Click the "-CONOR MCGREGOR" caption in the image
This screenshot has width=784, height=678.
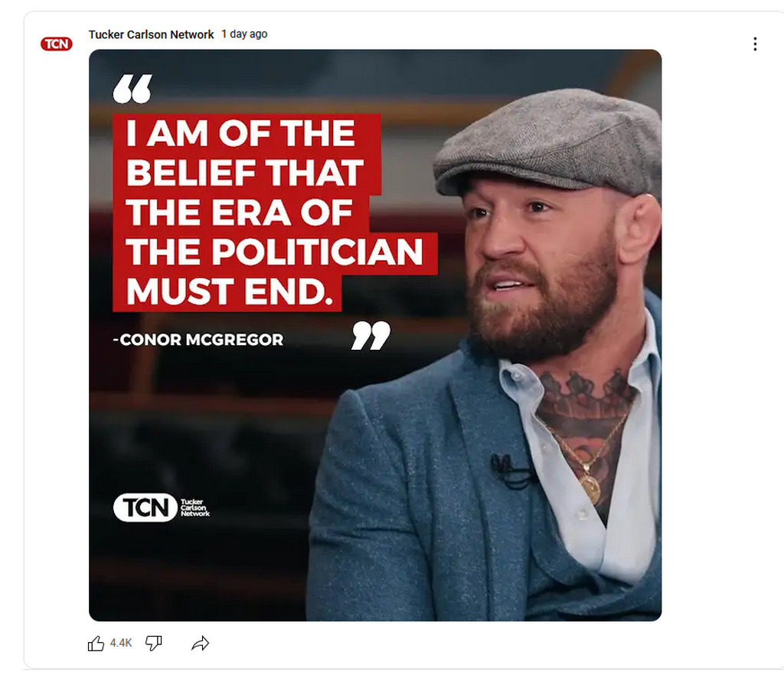pyautogui.click(x=198, y=339)
